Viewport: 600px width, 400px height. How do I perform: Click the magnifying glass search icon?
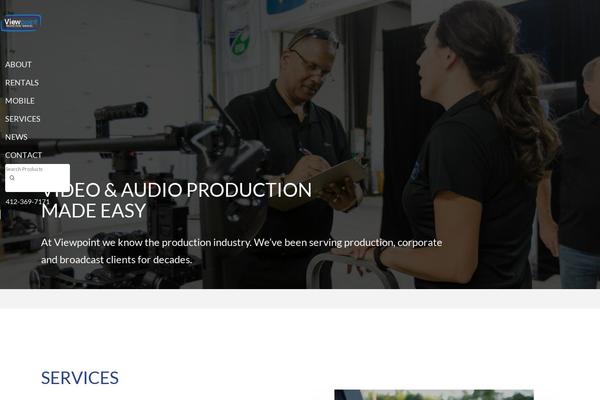click(x=12, y=178)
